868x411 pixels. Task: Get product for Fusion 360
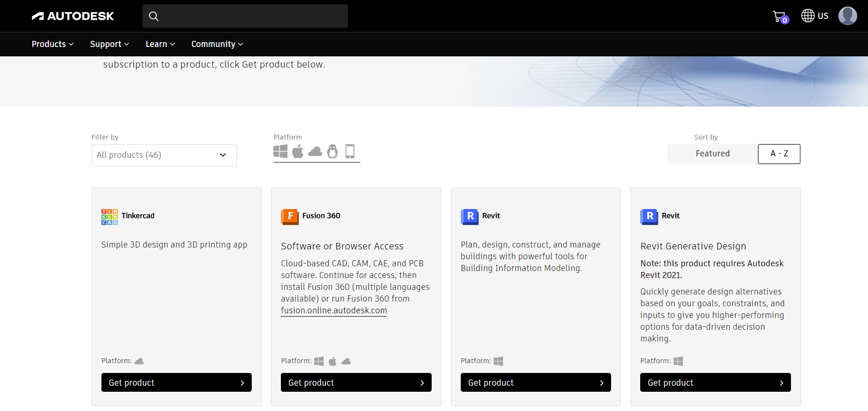tap(356, 382)
